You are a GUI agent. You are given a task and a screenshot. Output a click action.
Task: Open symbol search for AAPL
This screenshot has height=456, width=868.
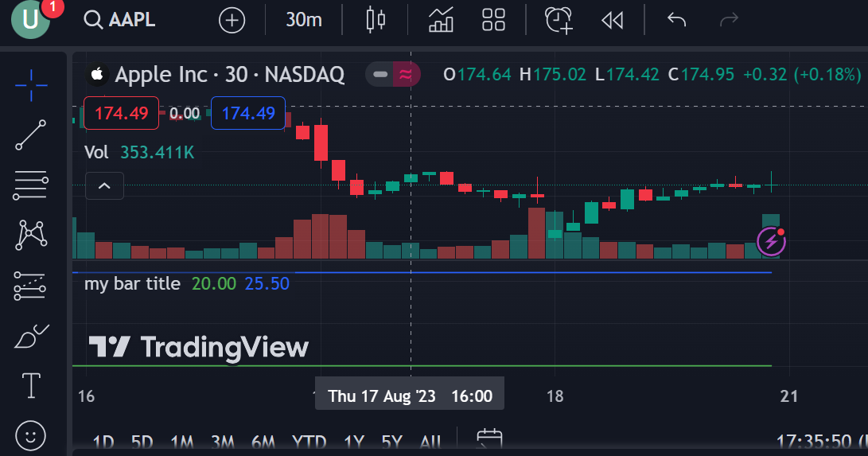point(119,19)
